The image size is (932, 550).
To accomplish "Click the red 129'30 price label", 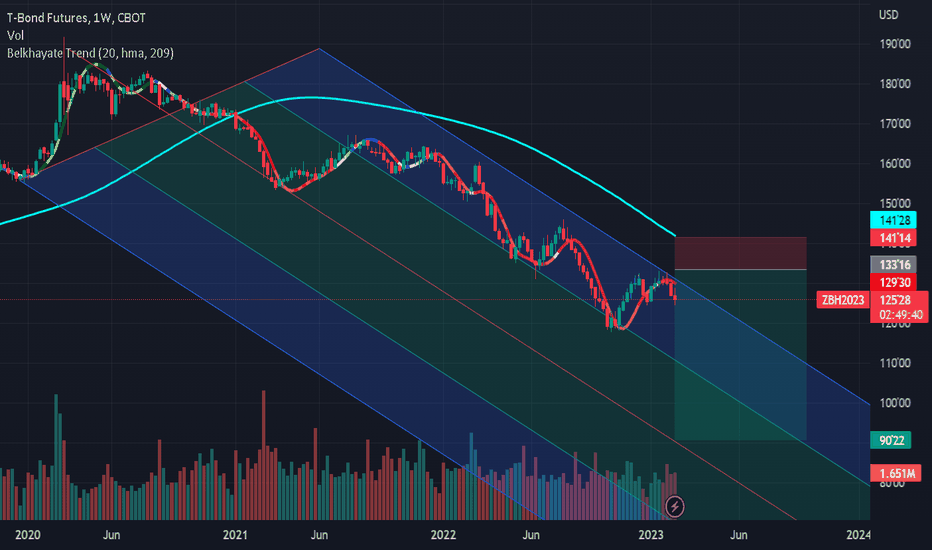I will (893, 282).
